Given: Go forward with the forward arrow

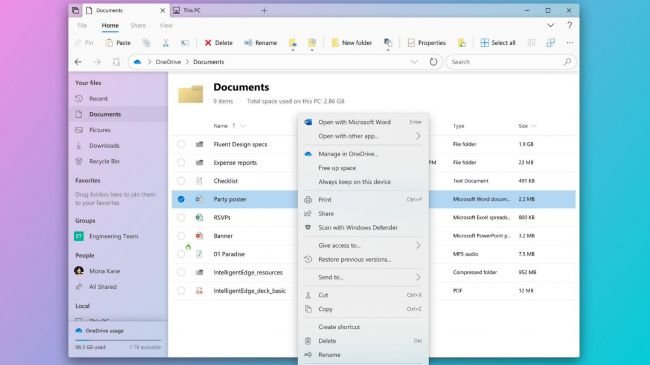Looking at the screenshot, I should point(97,62).
